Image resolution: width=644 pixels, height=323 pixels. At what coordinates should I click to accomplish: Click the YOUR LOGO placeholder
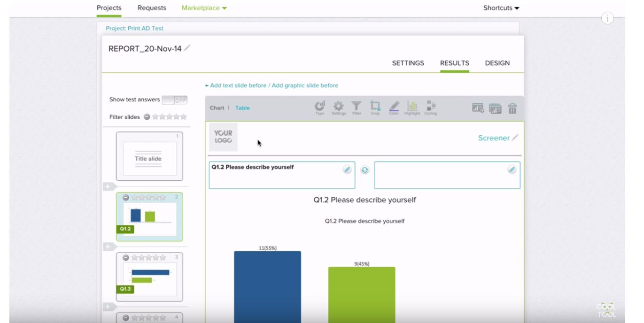[223, 137]
